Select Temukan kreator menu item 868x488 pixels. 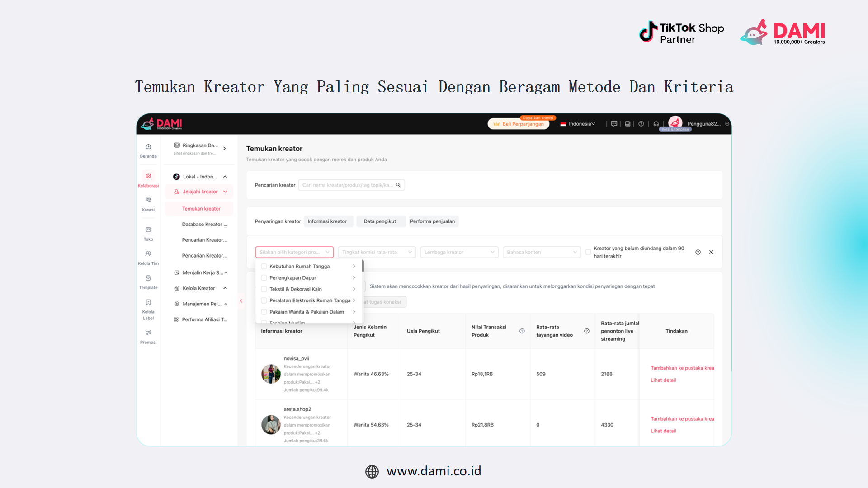(x=199, y=209)
